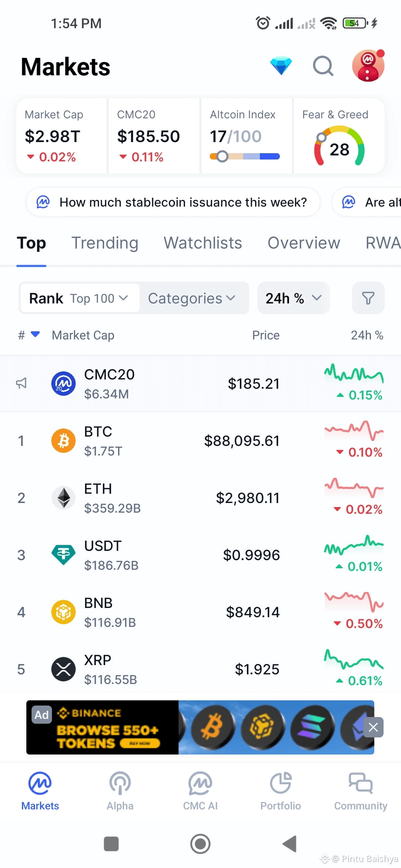
Task: Open CMC AI from bottom navigation
Action: (x=200, y=790)
